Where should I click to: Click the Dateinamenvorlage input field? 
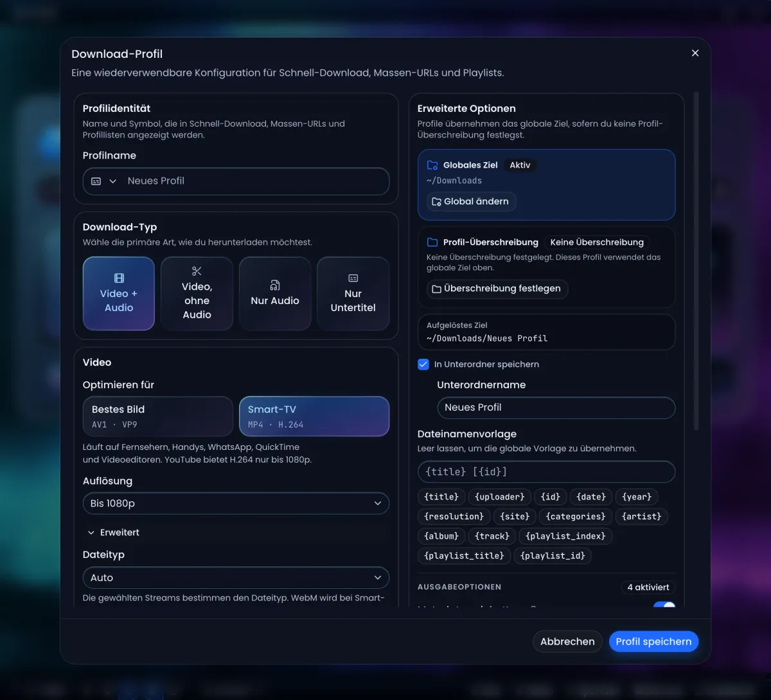(546, 472)
